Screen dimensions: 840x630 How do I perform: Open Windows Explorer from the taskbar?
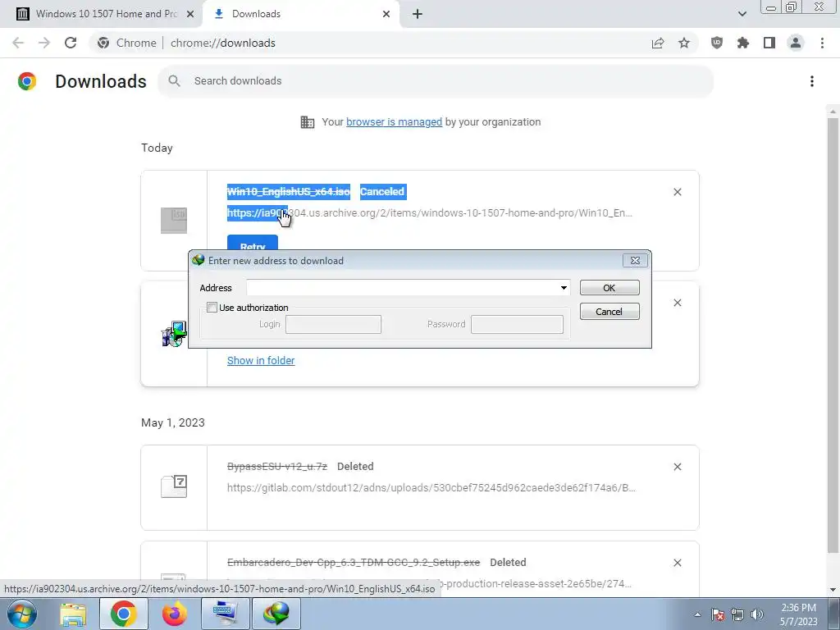coord(73,614)
